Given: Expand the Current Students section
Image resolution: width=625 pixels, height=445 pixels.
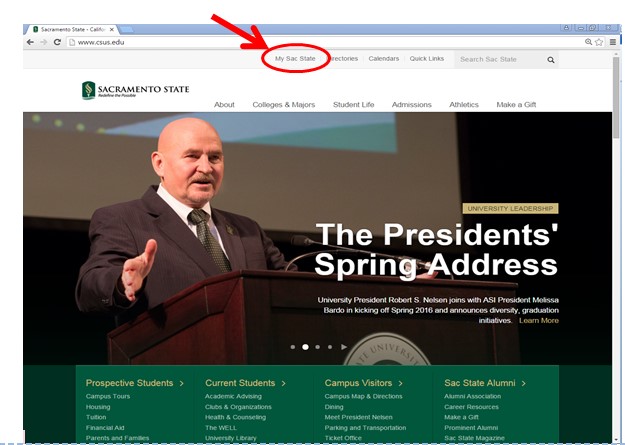Looking at the screenshot, I should 245,383.
